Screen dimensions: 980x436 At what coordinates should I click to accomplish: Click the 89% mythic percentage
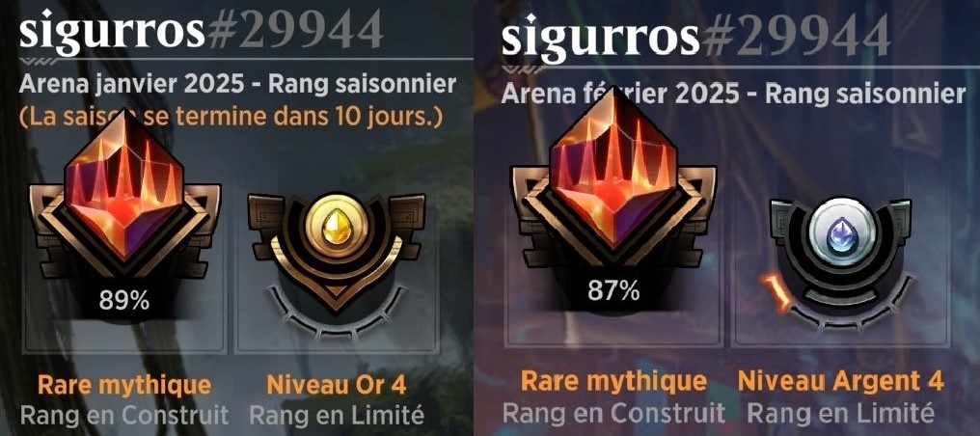coord(124,301)
